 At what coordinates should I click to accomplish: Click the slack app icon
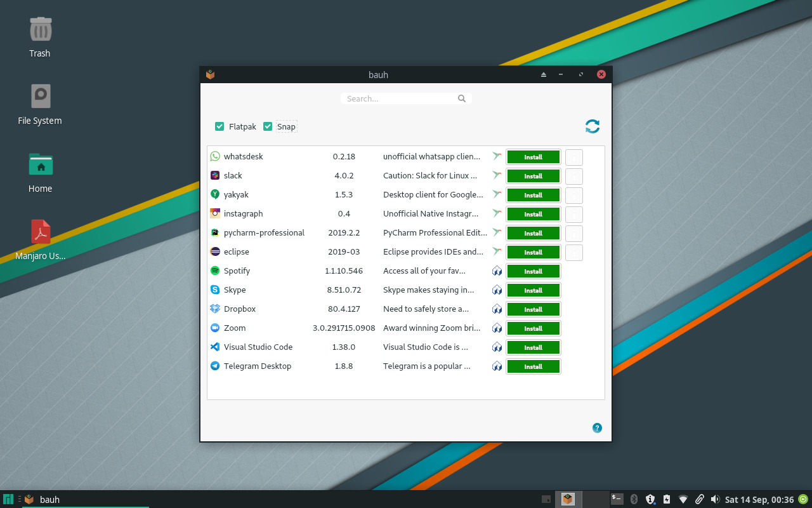click(215, 175)
